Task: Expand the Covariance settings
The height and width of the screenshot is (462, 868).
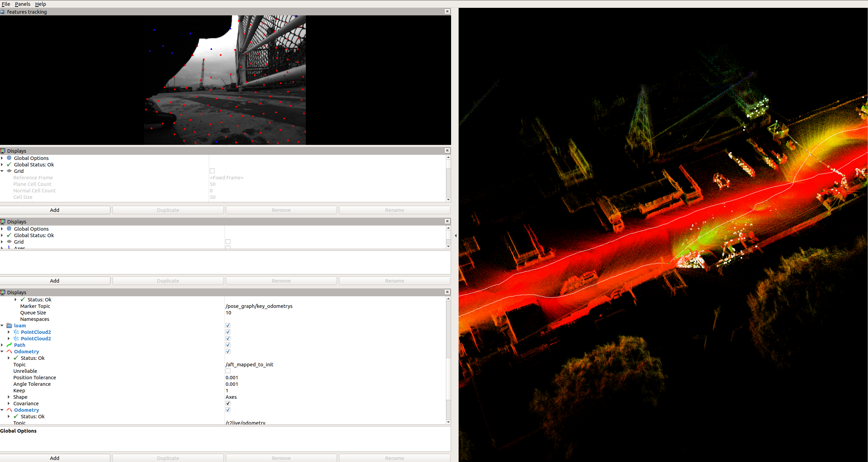Action: pyautogui.click(x=9, y=403)
